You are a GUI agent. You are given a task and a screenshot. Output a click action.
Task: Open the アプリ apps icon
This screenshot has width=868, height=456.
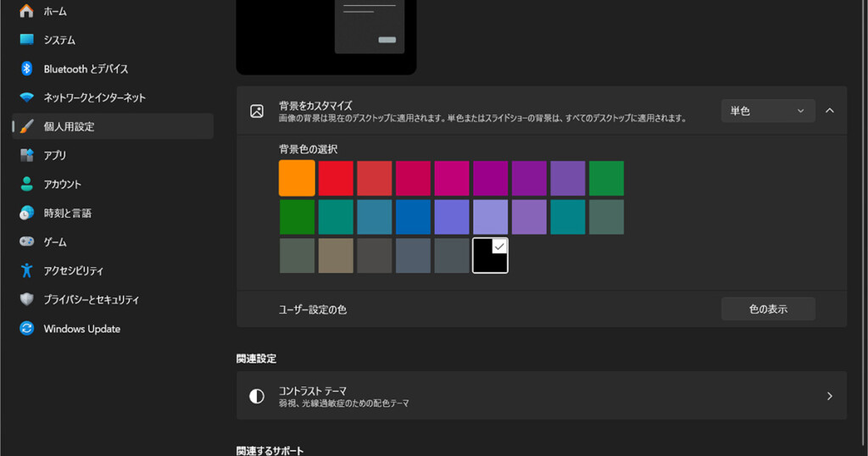(26, 155)
